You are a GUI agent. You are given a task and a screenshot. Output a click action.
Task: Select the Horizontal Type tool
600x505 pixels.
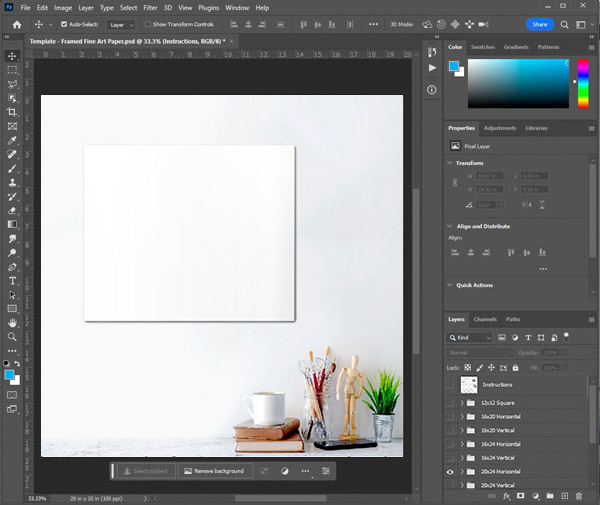pos(12,281)
